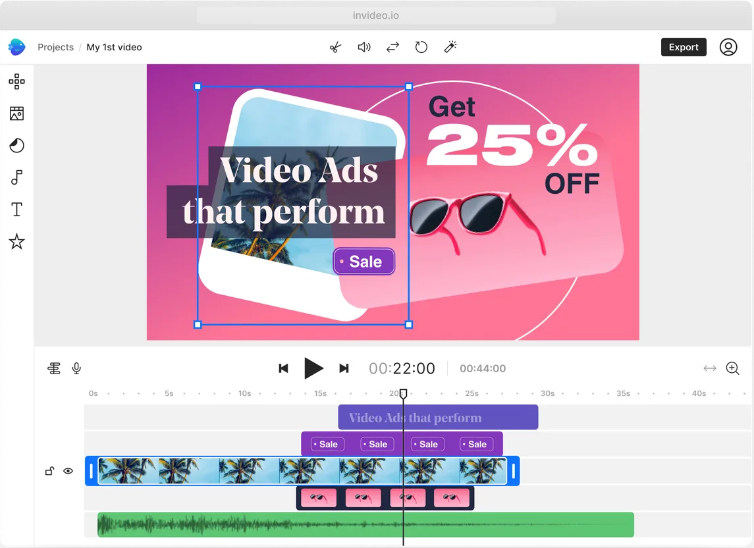Select the Sale badge on canvas

[x=364, y=262]
